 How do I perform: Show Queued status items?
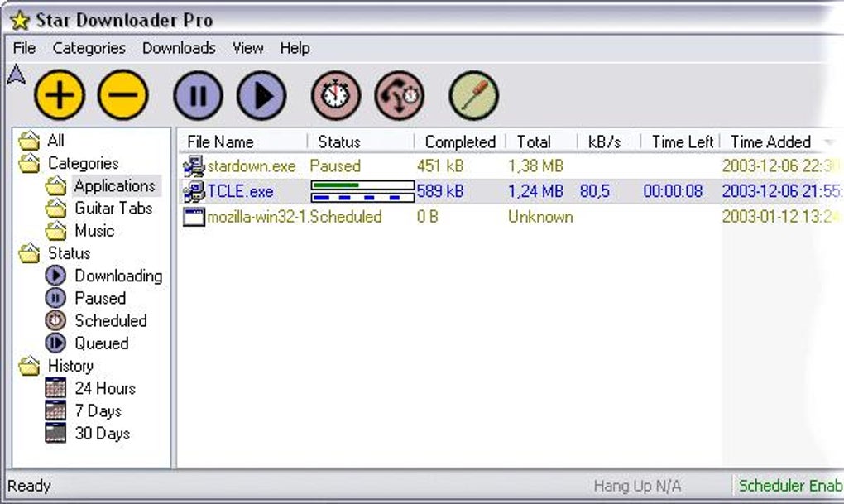[x=101, y=343]
